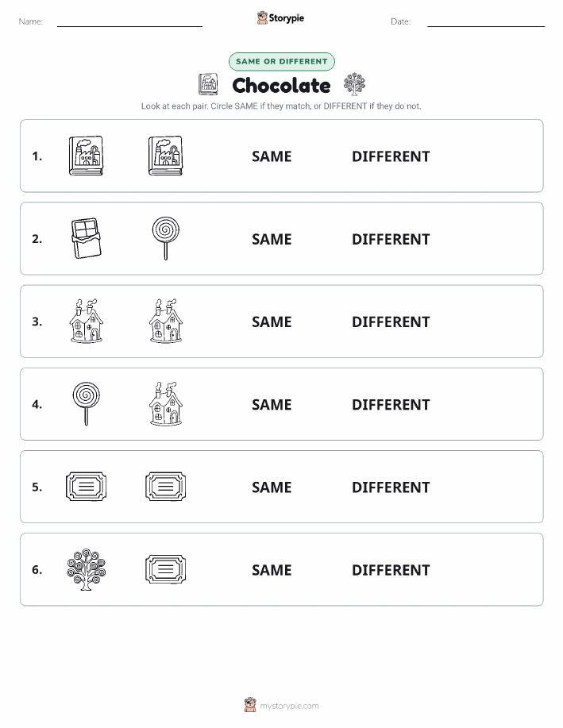Click the SAME OR DIFFERENT badge
Viewport: 563px width, 728px height.
(x=281, y=61)
